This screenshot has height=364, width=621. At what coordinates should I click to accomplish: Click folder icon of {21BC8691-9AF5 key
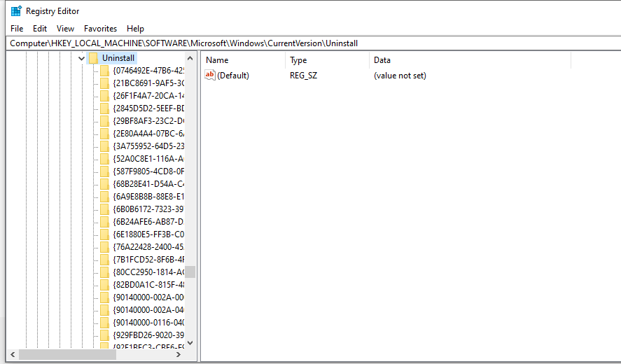[104, 83]
